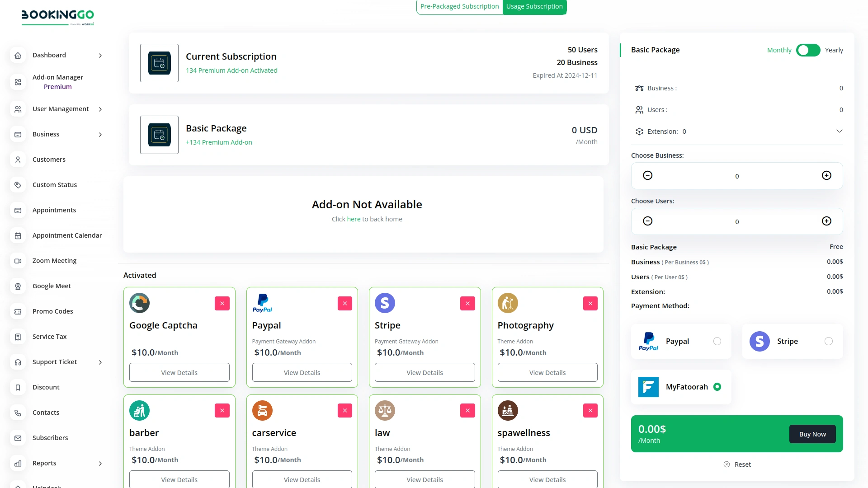Screen dimensions: 868x488
Task: Select the Add-on Manager icon
Action: (x=18, y=82)
